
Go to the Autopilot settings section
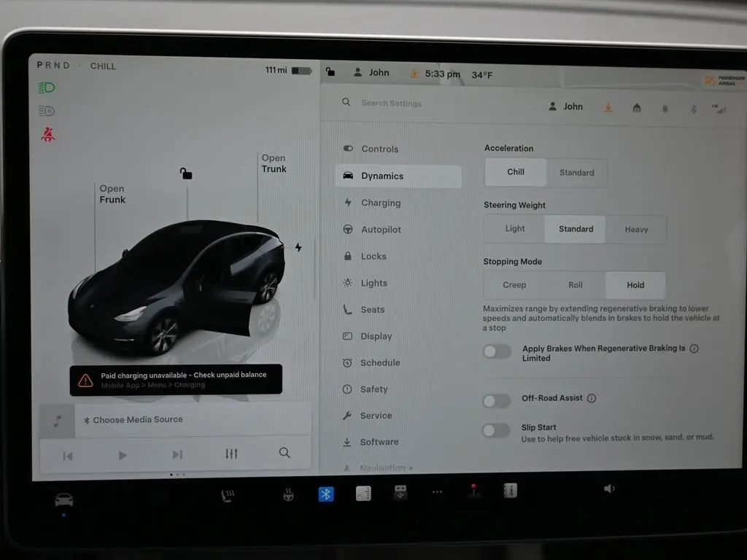(380, 230)
